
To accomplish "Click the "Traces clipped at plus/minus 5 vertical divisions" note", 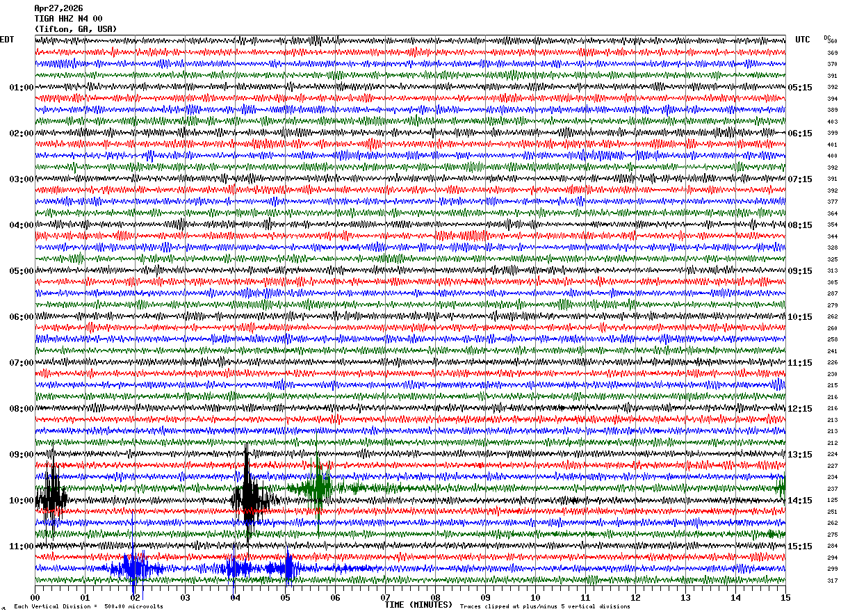I will (x=545, y=606).
